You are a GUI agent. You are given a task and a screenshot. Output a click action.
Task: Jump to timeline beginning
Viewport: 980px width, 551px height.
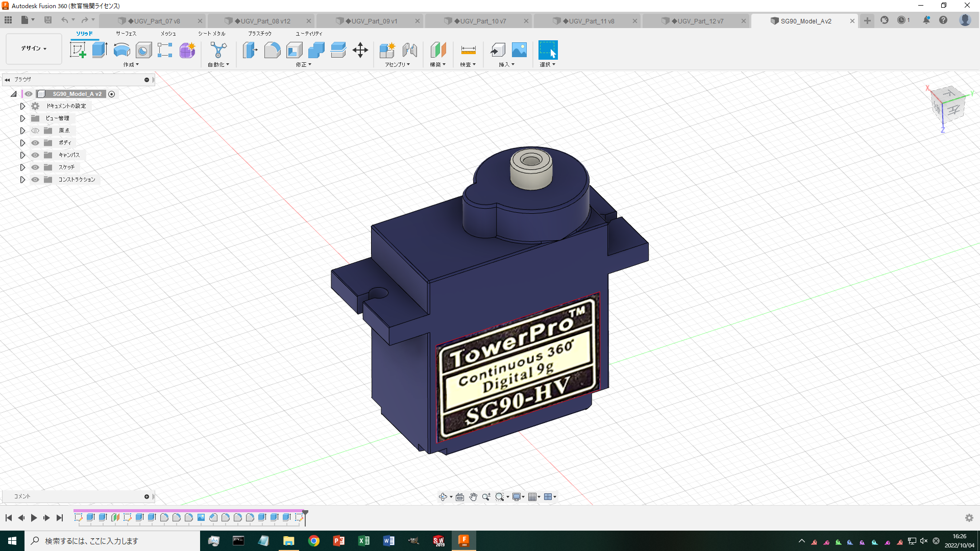click(x=9, y=518)
